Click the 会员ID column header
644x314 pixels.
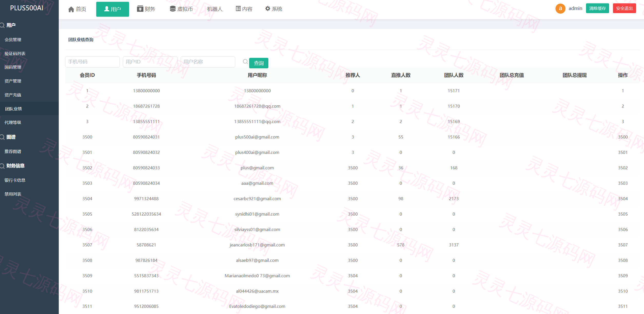tap(87, 75)
